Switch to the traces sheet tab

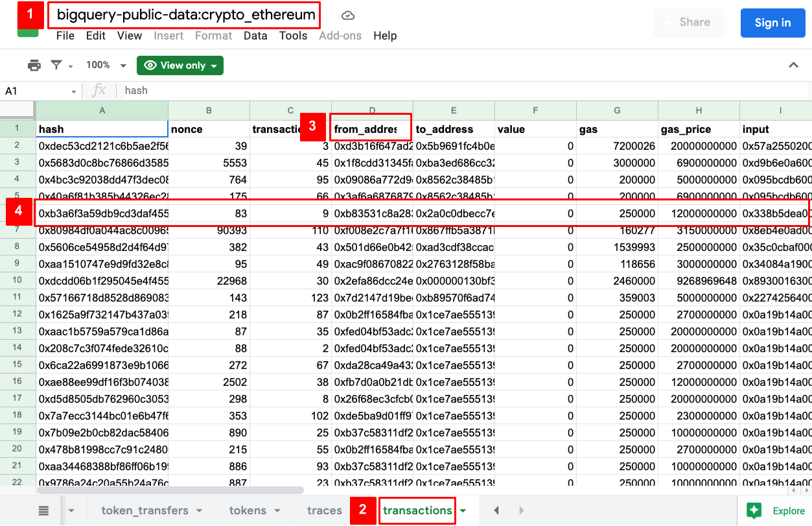click(324, 510)
